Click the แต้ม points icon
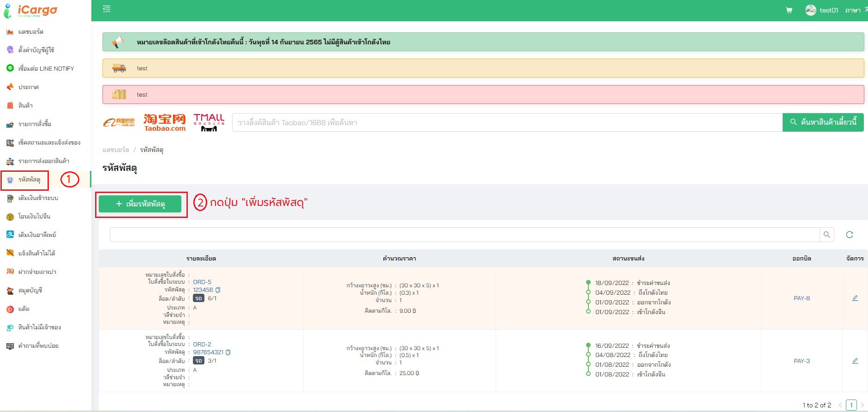Viewport: 868px width, 412px height. [x=10, y=309]
